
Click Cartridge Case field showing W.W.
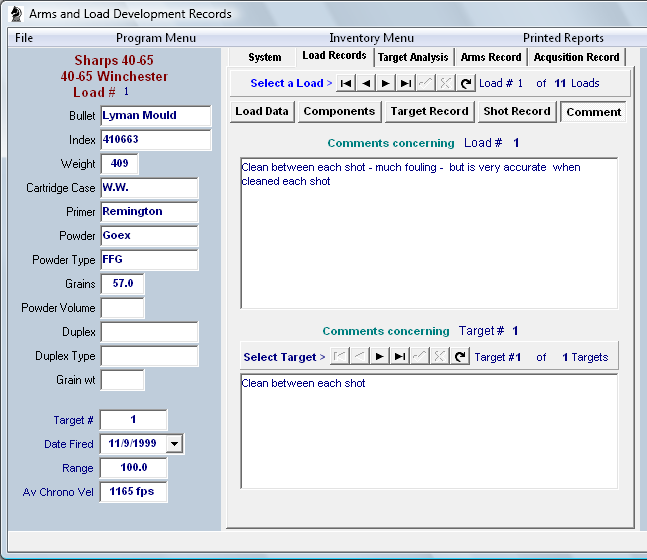pos(149,188)
